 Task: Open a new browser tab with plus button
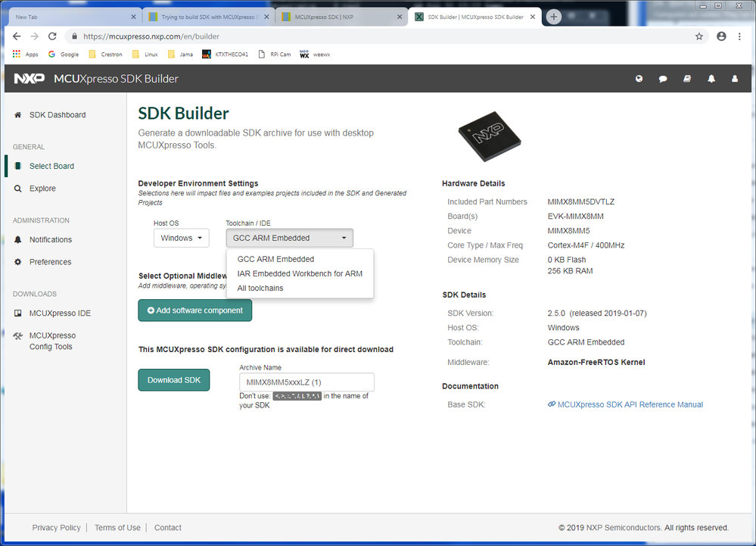click(553, 17)
